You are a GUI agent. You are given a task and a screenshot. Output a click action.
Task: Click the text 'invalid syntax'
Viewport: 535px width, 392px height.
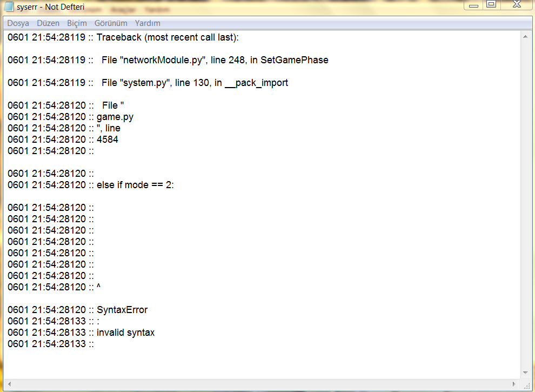pyautogui.click(x=125, y=333)
